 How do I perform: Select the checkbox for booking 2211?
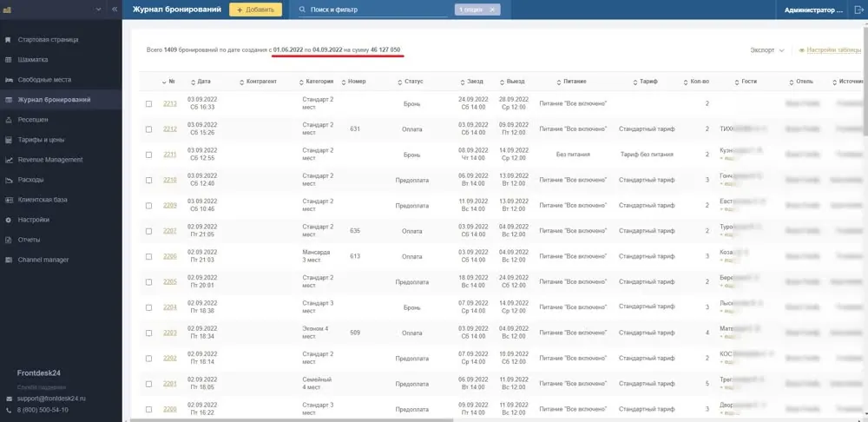click(x=149, y=155)
